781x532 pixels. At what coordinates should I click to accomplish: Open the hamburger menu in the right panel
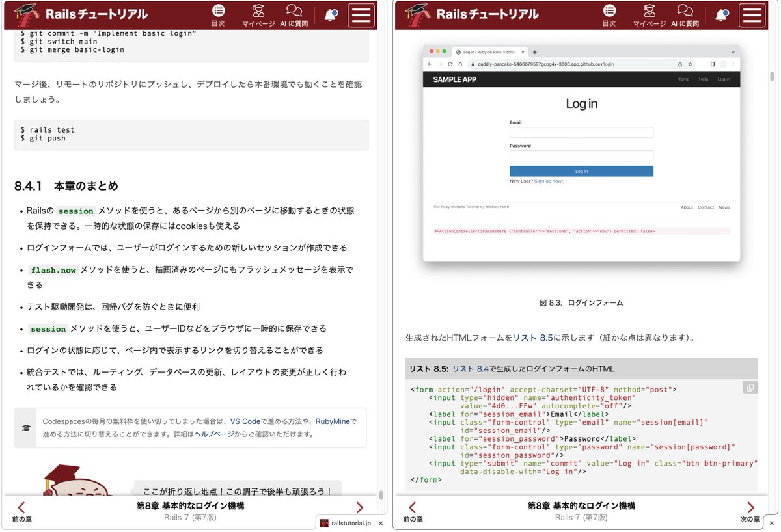pyautogui.click(x=752, y=14)
